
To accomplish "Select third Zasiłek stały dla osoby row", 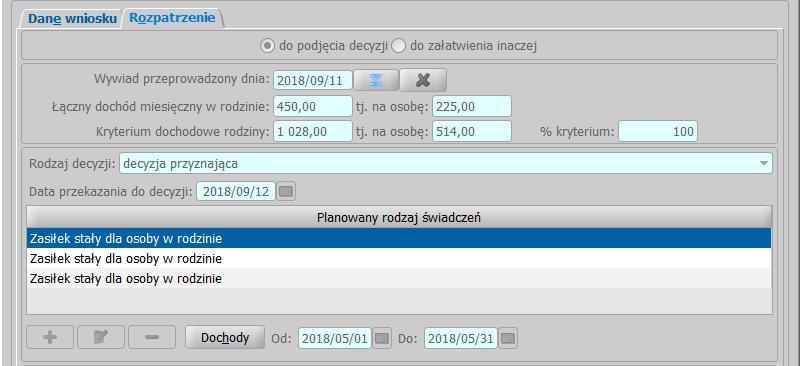I will tap(399, 279).
